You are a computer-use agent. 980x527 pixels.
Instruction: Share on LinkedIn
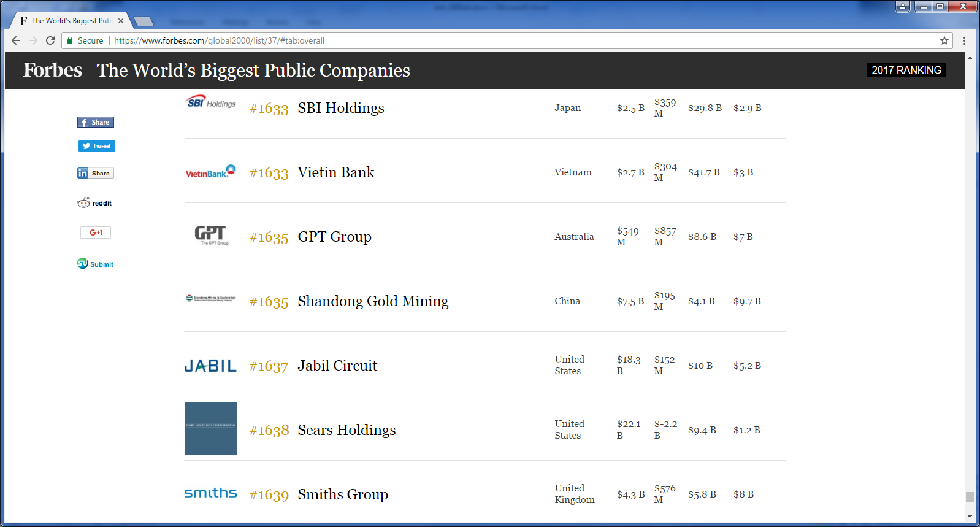tap(96, 173)
